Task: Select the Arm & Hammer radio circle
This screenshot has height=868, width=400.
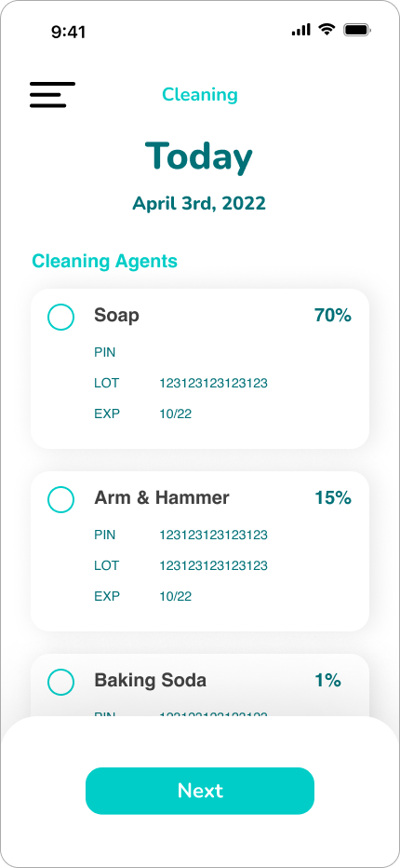Action: click(x=60, y=500)
